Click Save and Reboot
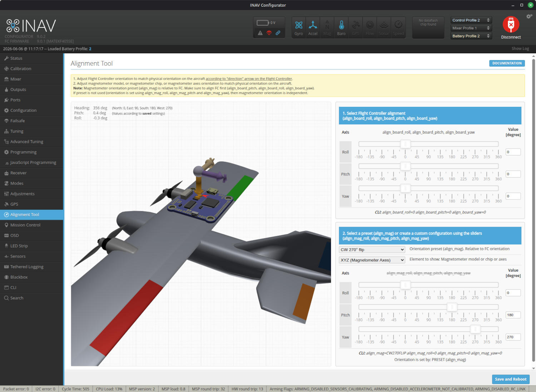Viewport: 536px width, 392px height. tap(511, 379)
